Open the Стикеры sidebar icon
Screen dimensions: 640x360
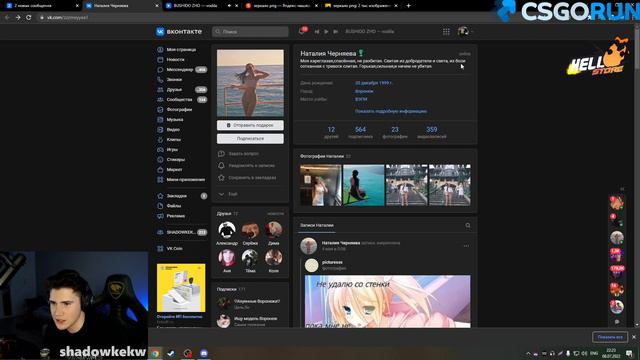(x=160, y=160)
